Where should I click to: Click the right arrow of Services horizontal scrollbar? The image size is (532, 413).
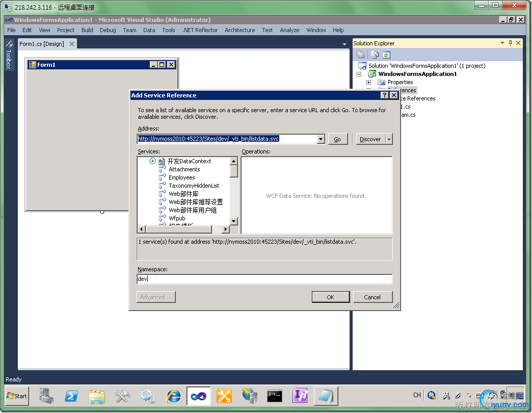point(226,229)
